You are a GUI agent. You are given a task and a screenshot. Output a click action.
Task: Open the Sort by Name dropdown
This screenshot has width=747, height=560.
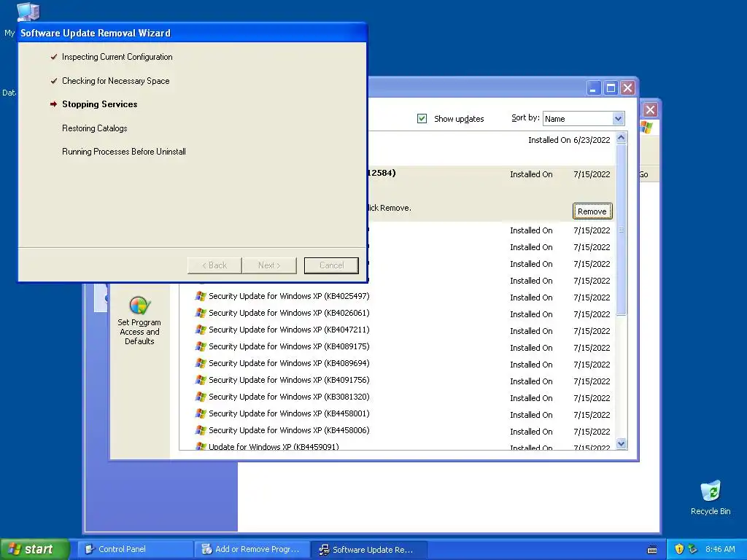584,119
